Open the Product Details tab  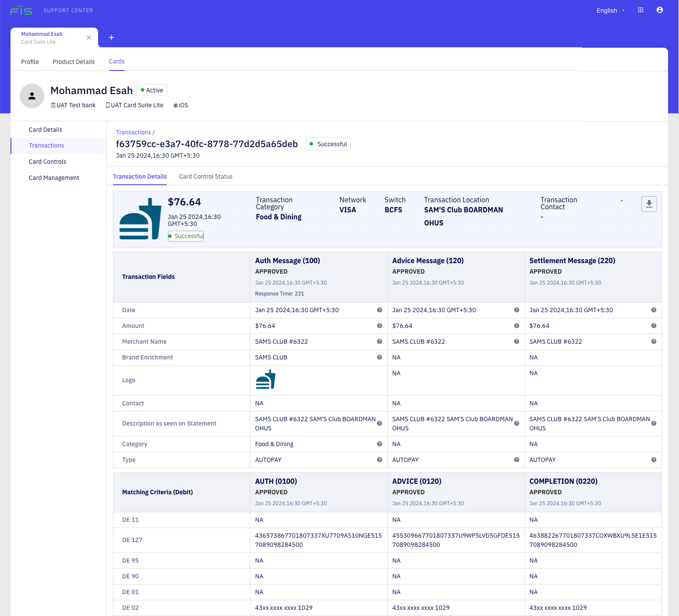tap(74, 62)
